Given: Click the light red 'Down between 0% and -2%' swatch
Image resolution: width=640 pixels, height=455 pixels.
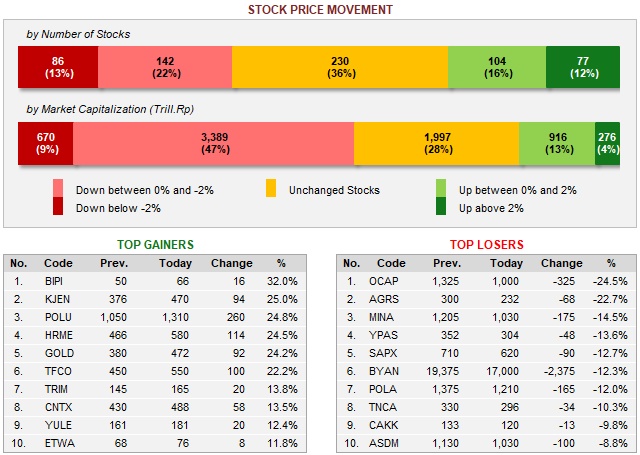Looking at the screenshot, I should click(58, 190).
